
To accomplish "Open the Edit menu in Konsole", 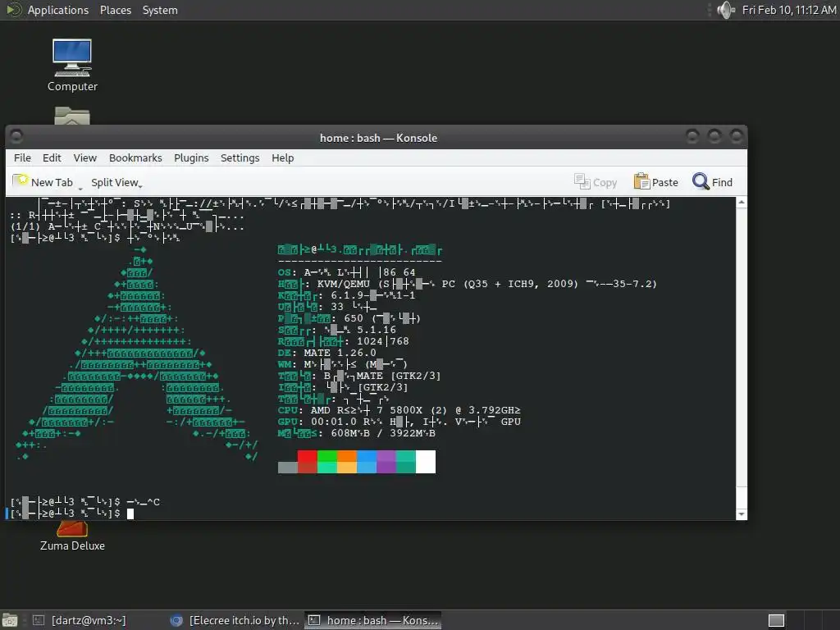I will tap(52, 158).
